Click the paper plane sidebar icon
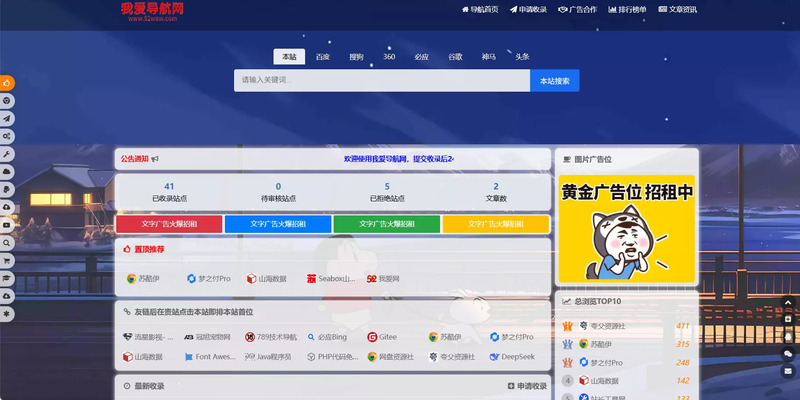Image resolution: width=800 pixels, height=400 pixels. (x=6, y=118)
